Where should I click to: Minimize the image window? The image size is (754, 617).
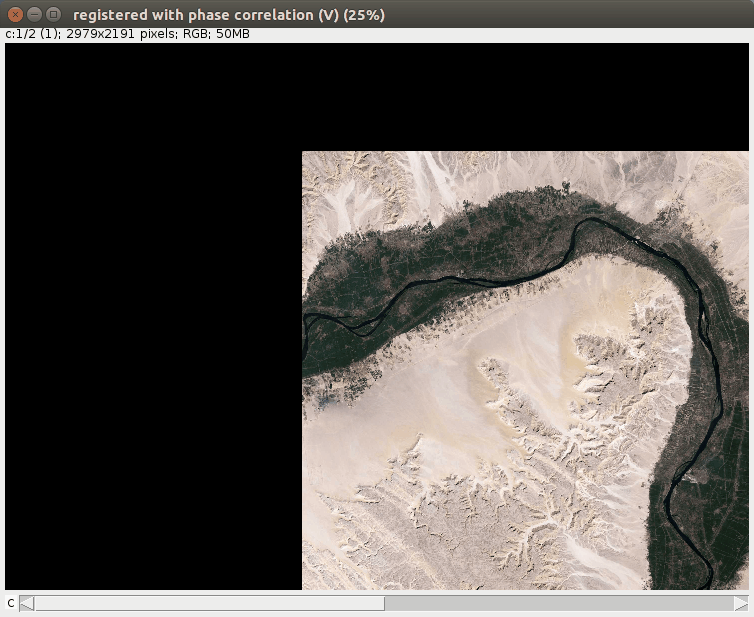[34, 15]
